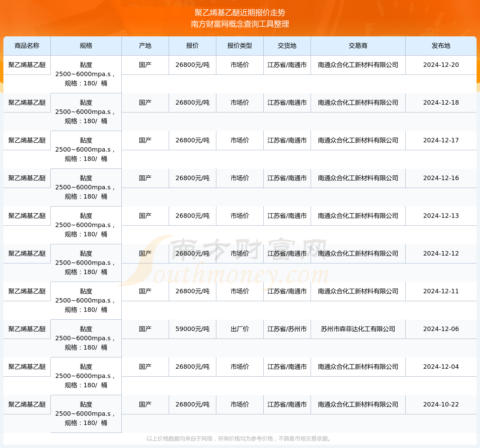
Task: Click the 产地 column header
Action: (x=145, y=46)
